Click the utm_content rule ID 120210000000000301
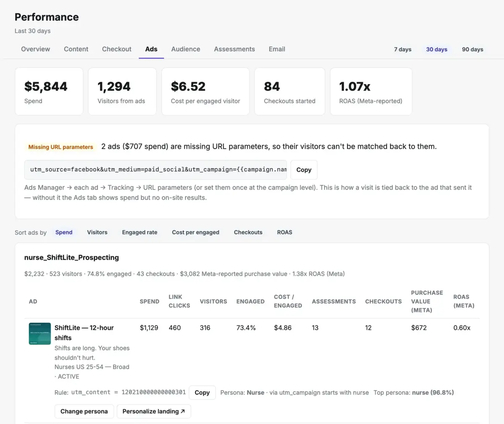 (154, 392)
